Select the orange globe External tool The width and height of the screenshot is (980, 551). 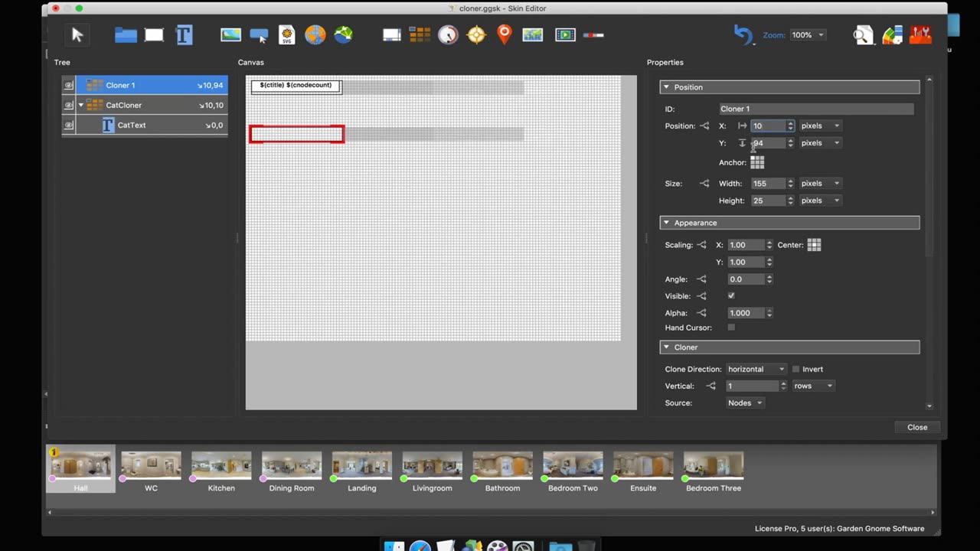tap(315, 34)
